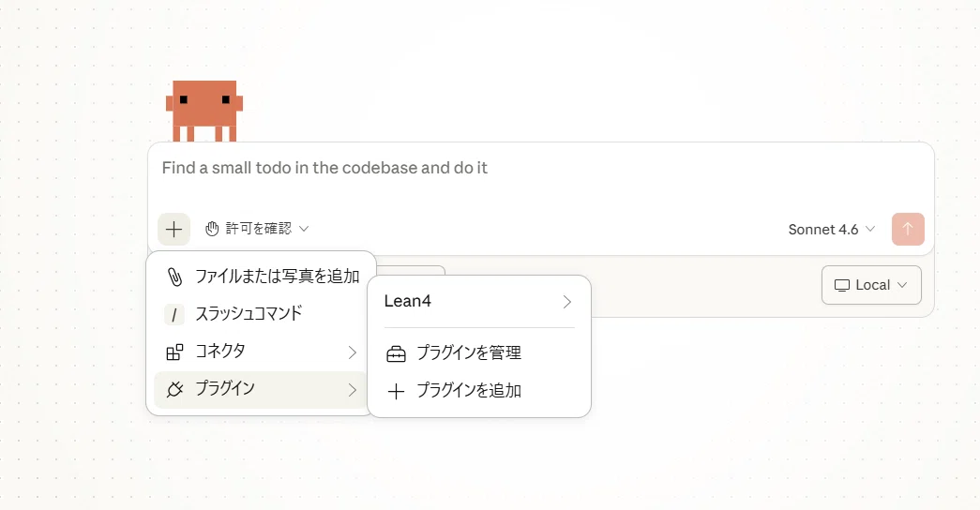Image resolution: width=980 pixels, height=510 pixels.
Task: Click the slash command icon
Action: point(174,314)
